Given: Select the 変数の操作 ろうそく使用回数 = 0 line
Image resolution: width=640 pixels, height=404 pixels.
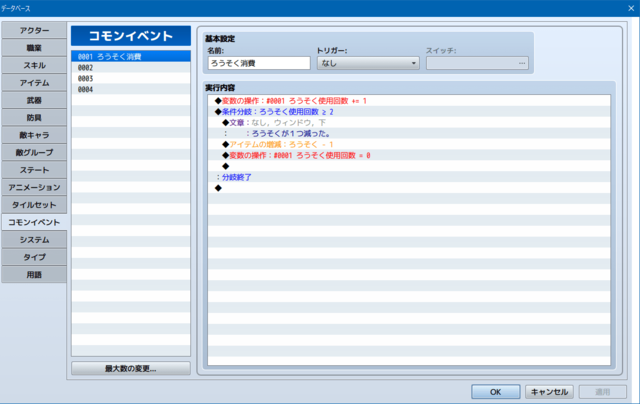Looking at the screenshot, I should pyautogui.click(x=409, y=155).
